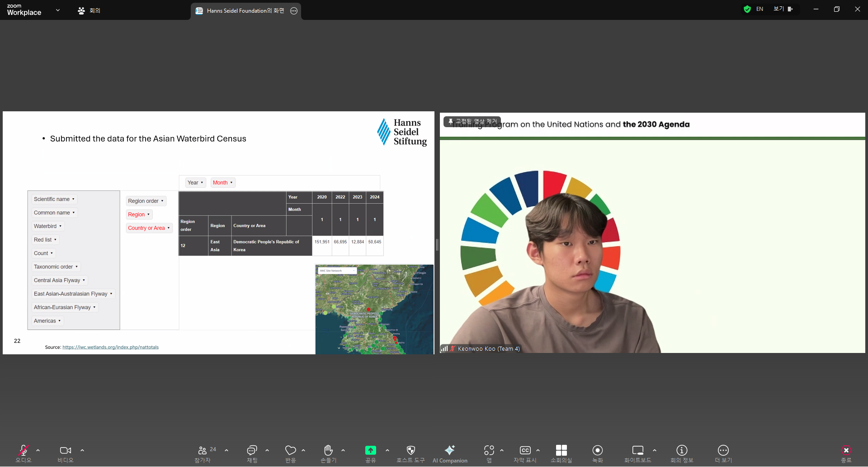End the meeting with the 종료 button
868x467 pixels.
(x=846, y=451)
